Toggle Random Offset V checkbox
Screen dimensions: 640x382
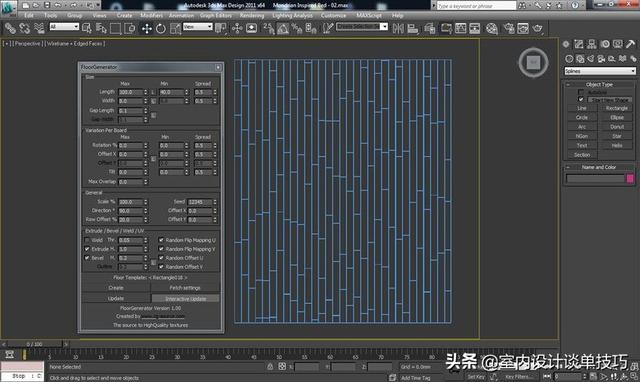[161, 267]
